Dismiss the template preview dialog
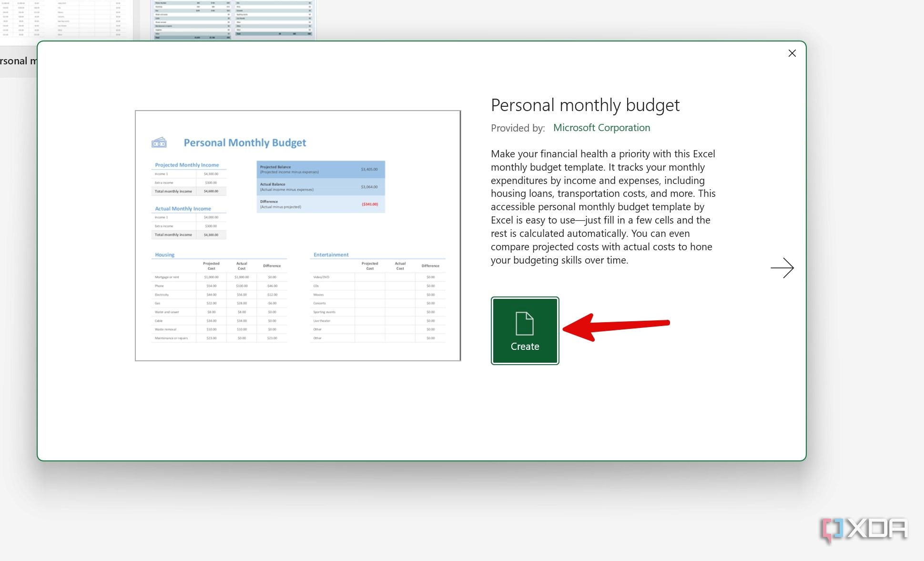 [x=792, y=53]
